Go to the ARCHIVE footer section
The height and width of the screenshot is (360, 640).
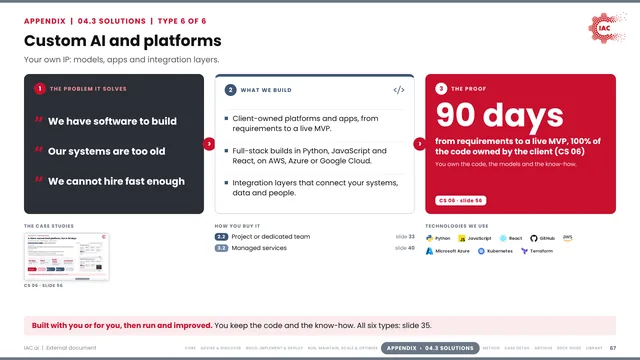click(543, 348)
